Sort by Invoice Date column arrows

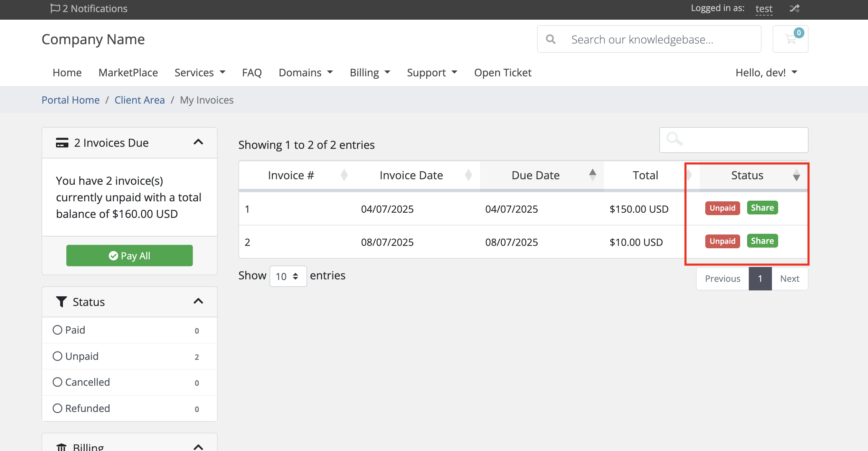(x=468, y=175)
